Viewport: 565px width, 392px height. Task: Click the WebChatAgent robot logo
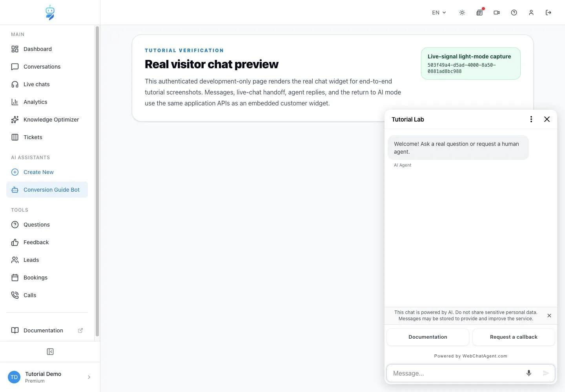tap(50, 13)
